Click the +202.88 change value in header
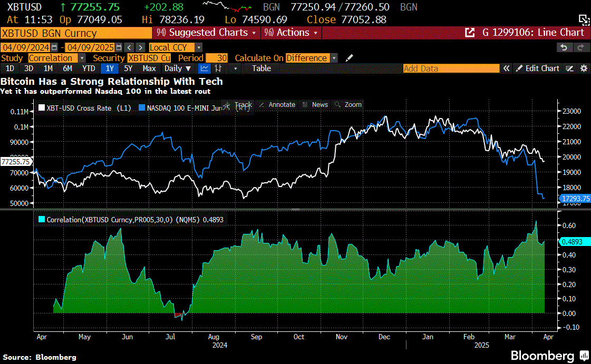This screenshot has width=591, height=364. tap(163, 7)
